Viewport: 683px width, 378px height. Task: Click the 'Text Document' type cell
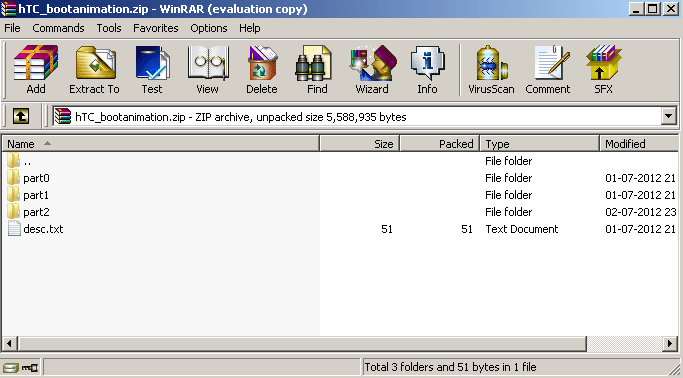[x=521, y=229]
